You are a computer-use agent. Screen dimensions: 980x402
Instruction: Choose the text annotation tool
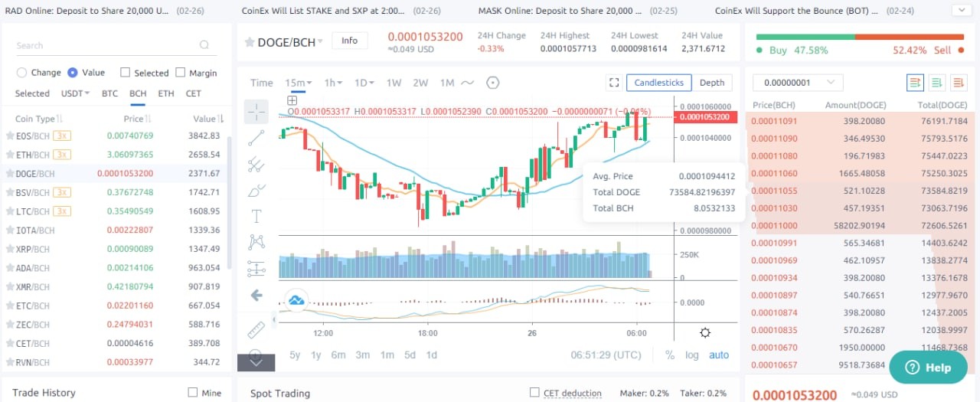(256, 216)
